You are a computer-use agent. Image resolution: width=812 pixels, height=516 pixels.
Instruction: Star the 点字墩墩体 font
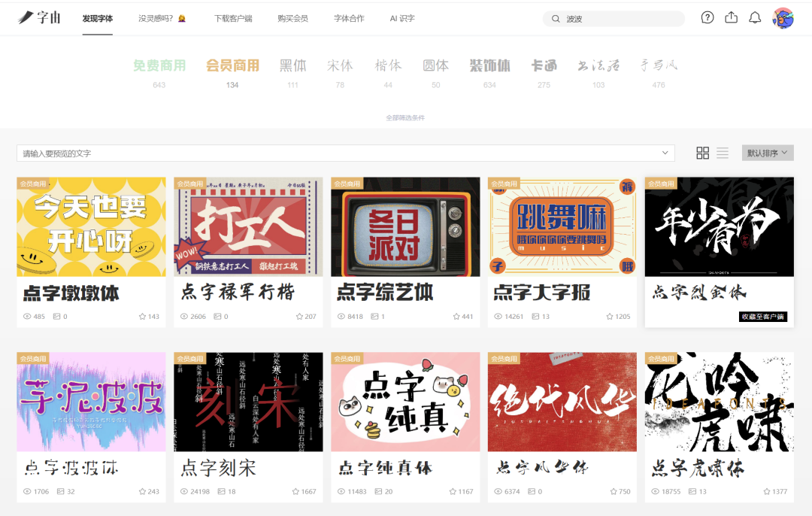143,317
